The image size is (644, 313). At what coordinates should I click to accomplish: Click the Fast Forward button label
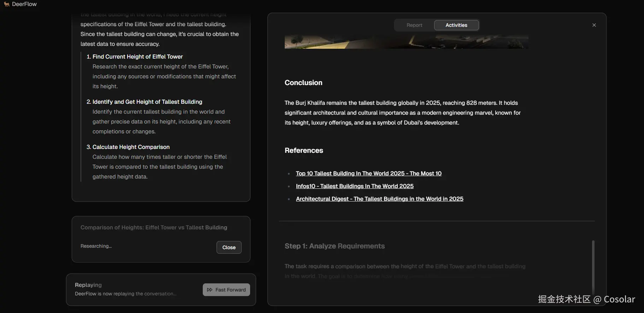pyautogui.click(x=231, y=290)
